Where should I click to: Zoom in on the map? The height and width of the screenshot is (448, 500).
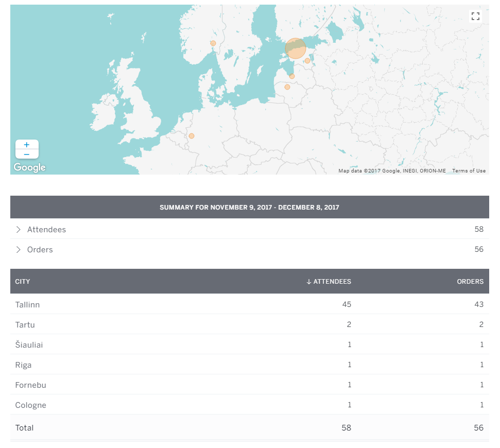[x=27, y=145]
